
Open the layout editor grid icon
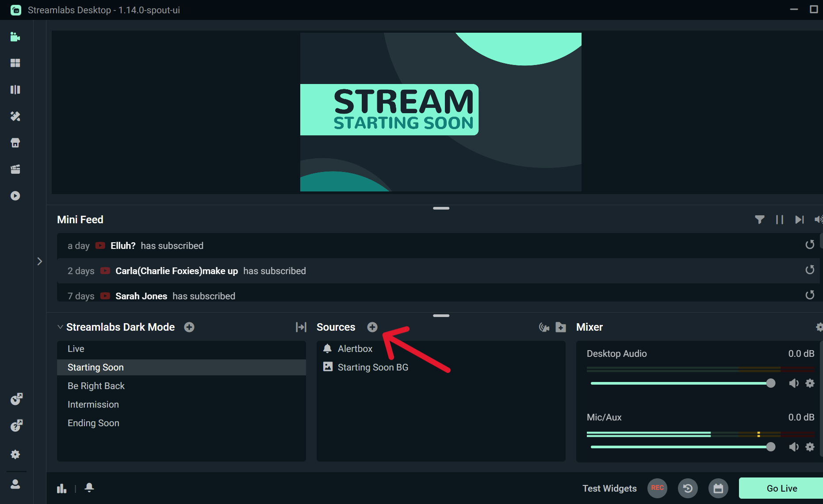15,63
